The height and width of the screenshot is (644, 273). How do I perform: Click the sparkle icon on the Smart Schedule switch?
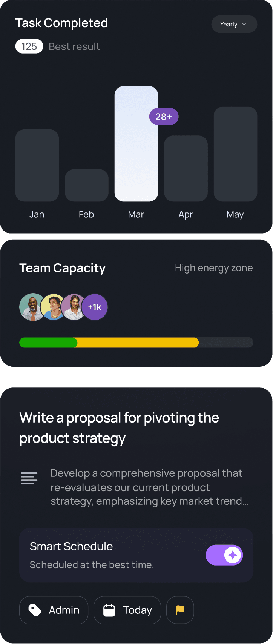coord(233,555)
